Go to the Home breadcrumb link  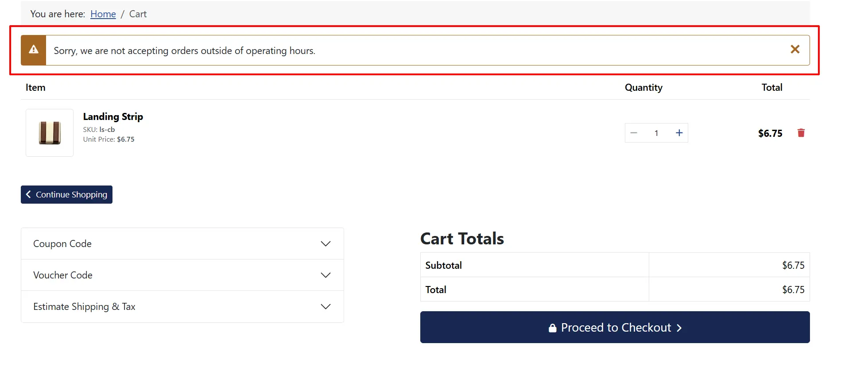[103, 14]
